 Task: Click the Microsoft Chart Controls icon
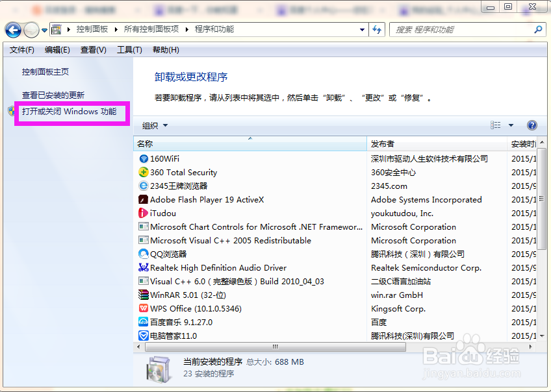coord(144,227)
